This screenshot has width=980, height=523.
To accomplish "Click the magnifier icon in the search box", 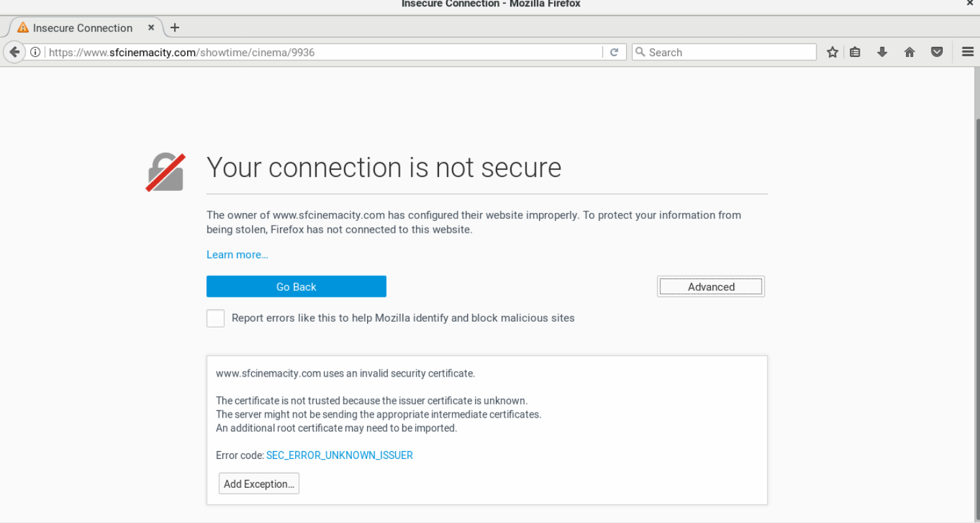I will point(640,52).
